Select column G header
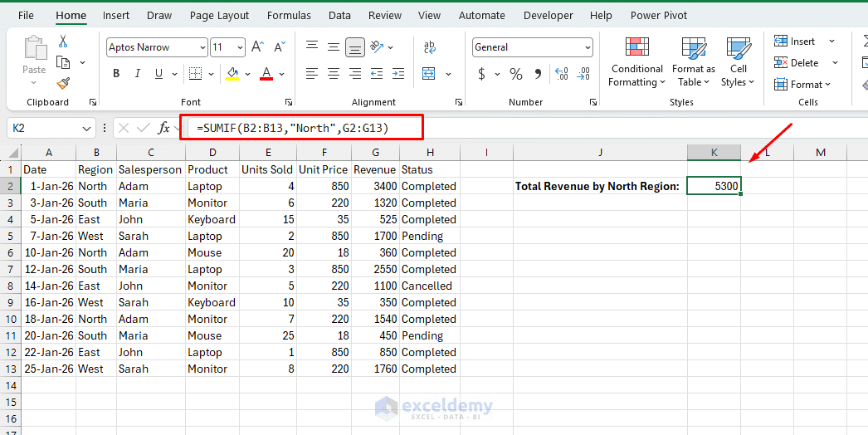 coord(375,153)
